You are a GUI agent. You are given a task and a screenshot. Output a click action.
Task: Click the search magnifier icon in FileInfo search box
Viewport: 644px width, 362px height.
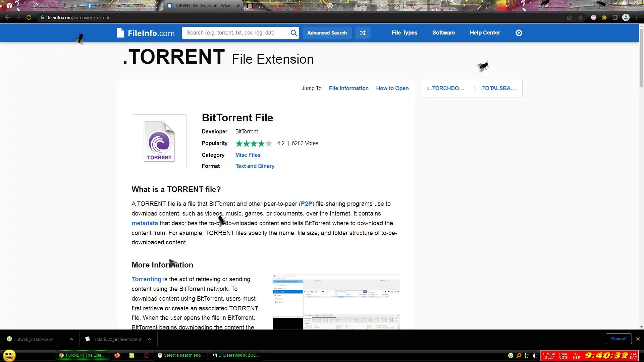click(293, 33)
